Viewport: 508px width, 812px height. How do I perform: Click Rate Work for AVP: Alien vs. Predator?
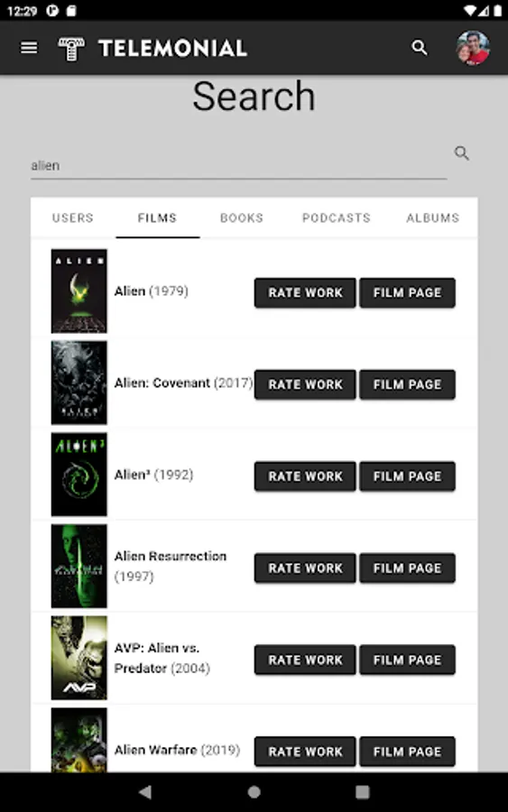pos(305,660)
